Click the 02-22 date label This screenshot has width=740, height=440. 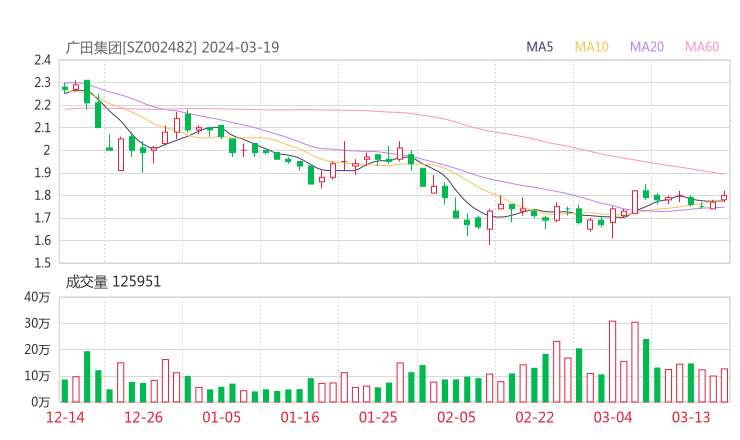point(534,417)
